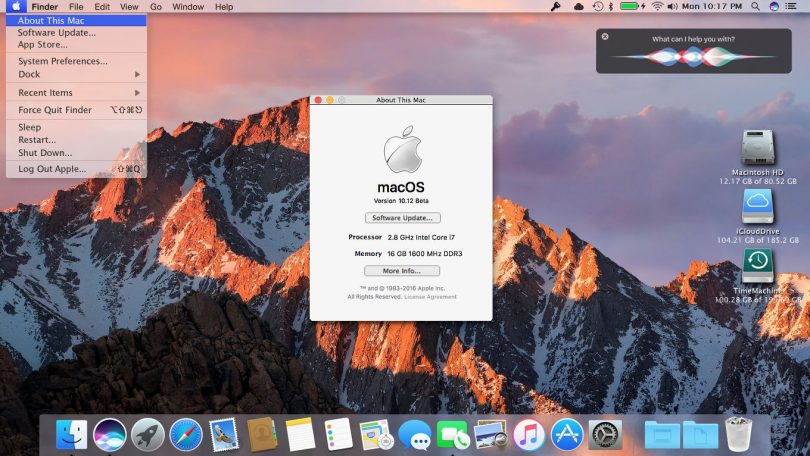
Task: Open the App Store dock icon
Action: pos(567,435)
